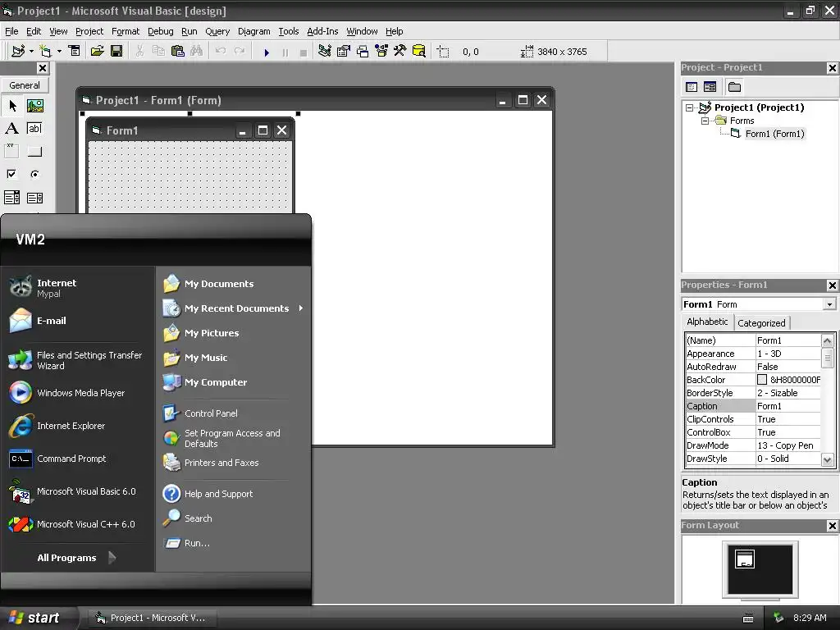Open Control Panel from the Start menu

tap(211, 413)
